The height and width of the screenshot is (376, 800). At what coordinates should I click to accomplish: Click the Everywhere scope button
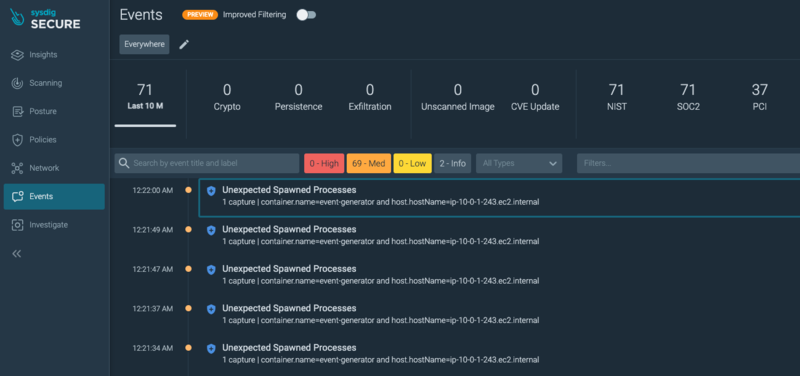(x=144, y=44)
